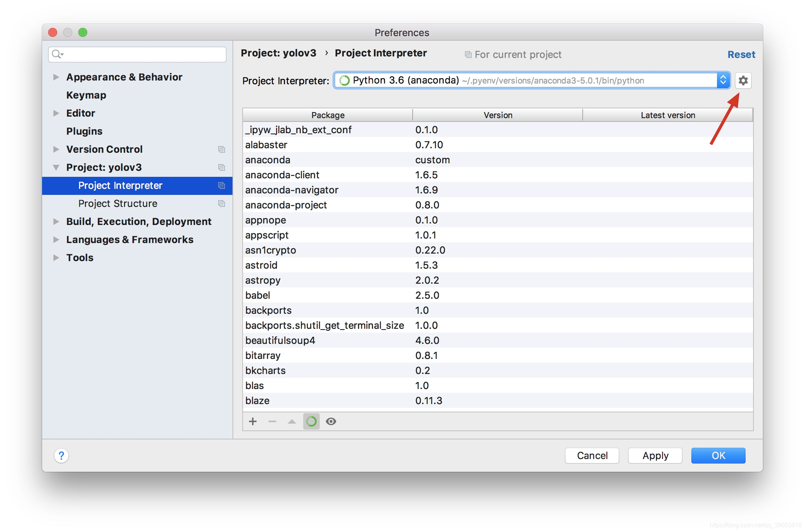
Task: Click the magnifier icon in search field
Action: (57, 55)
